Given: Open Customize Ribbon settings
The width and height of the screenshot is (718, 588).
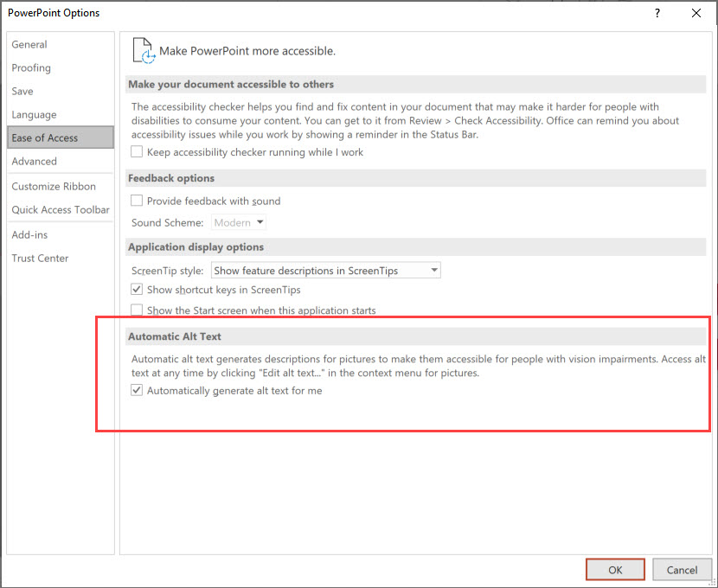Looking at the screenshot, I should coord(61,186).
